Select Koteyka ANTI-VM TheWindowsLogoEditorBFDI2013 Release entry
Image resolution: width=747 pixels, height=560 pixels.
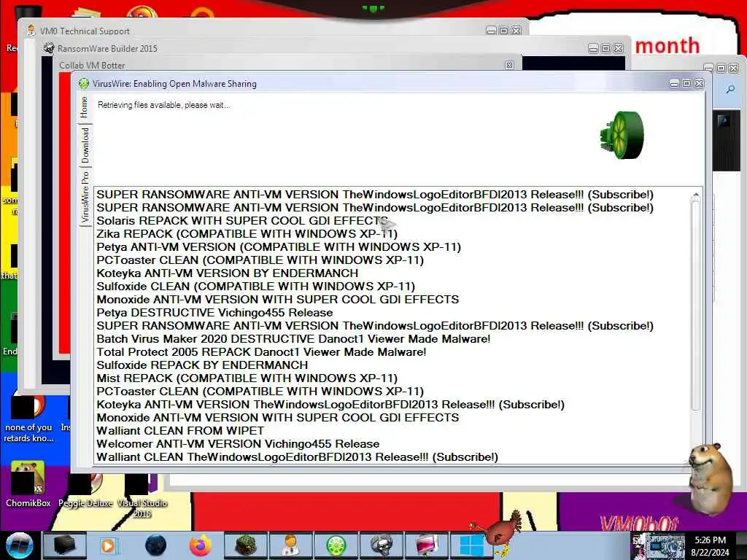click(x=330, y=404)
